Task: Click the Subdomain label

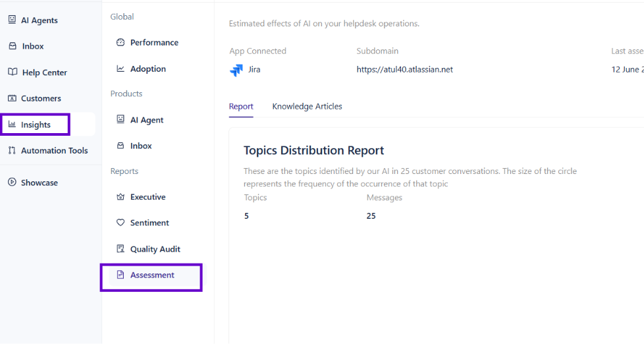Action: (377, 51)
